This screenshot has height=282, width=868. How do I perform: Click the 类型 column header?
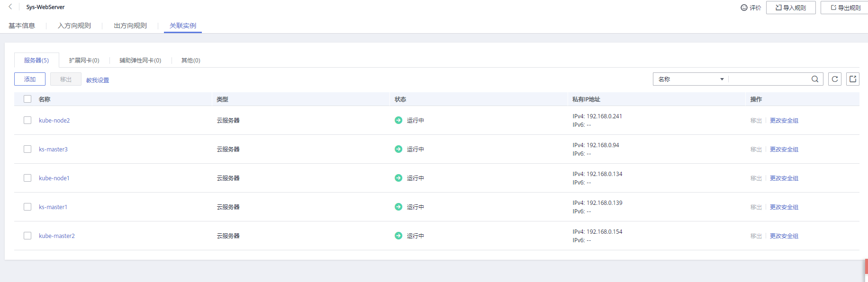(x=222, y=99)
